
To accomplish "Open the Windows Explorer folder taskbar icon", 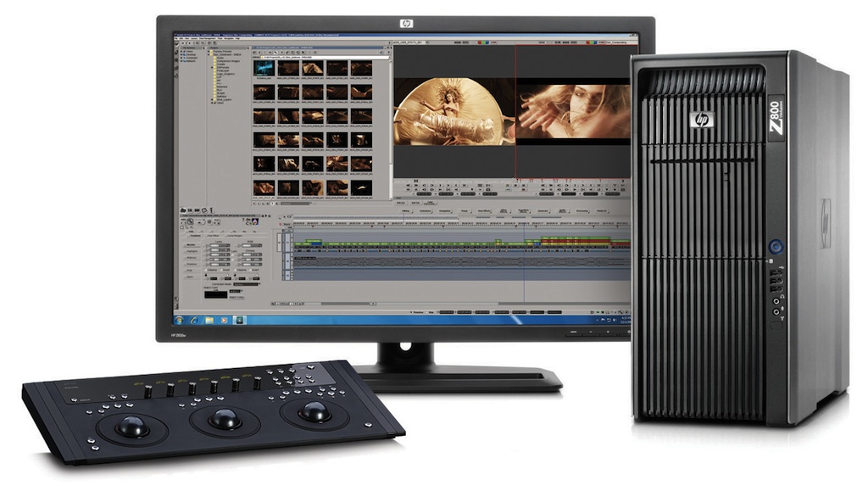I will 209,321.
